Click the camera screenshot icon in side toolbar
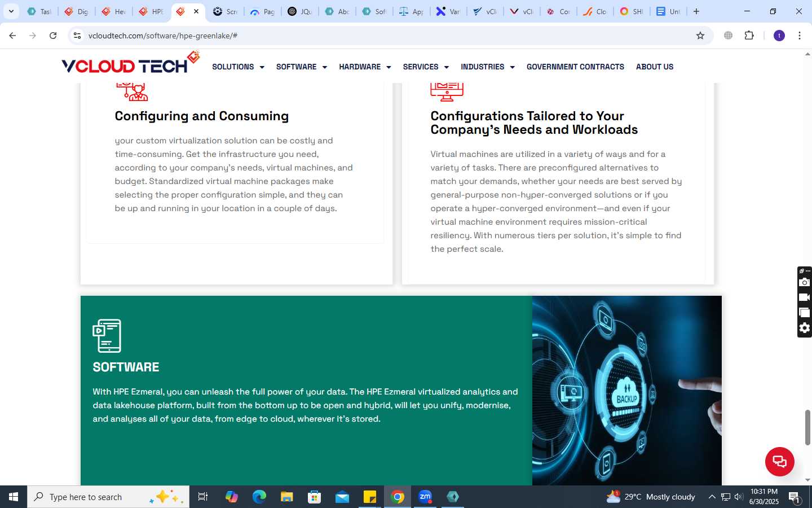This screenshot has width=812, height=508. click(x=805, y=282)
